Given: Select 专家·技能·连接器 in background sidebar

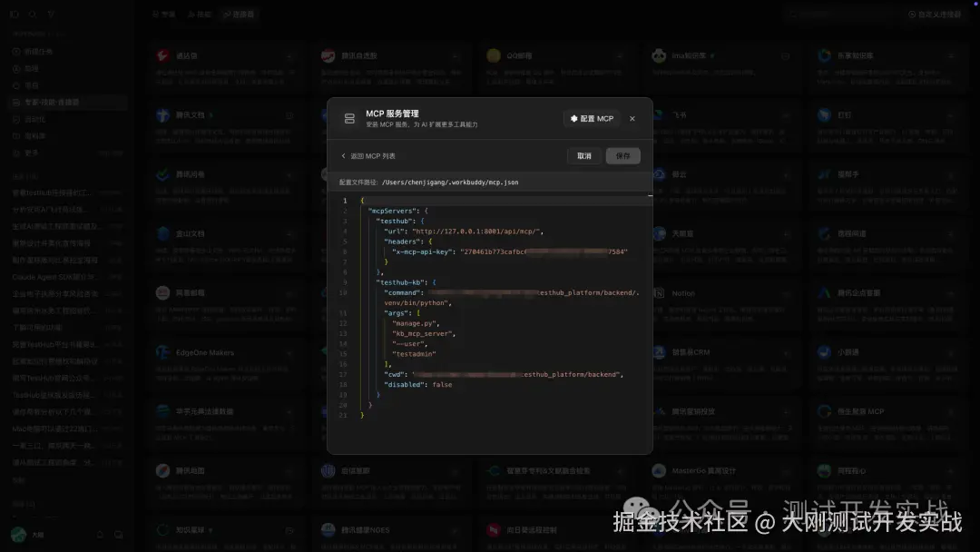Looking at the screenshot, I should (69, 102).
